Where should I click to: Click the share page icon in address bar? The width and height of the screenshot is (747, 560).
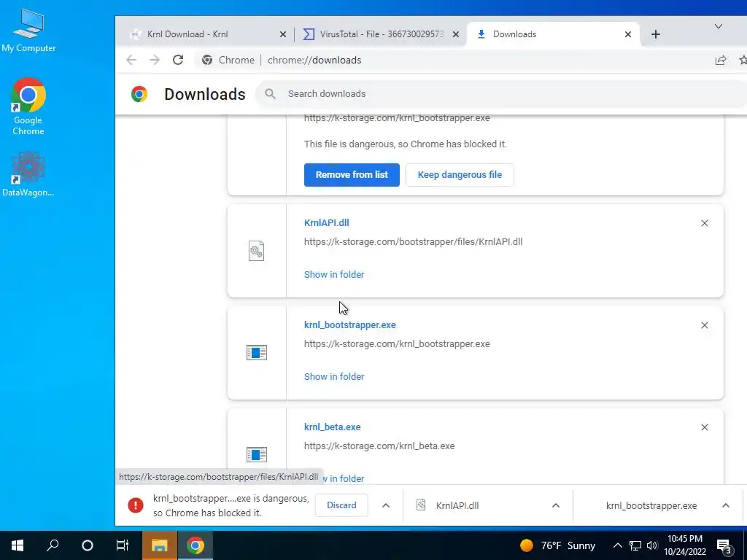(x=720, y=60)
